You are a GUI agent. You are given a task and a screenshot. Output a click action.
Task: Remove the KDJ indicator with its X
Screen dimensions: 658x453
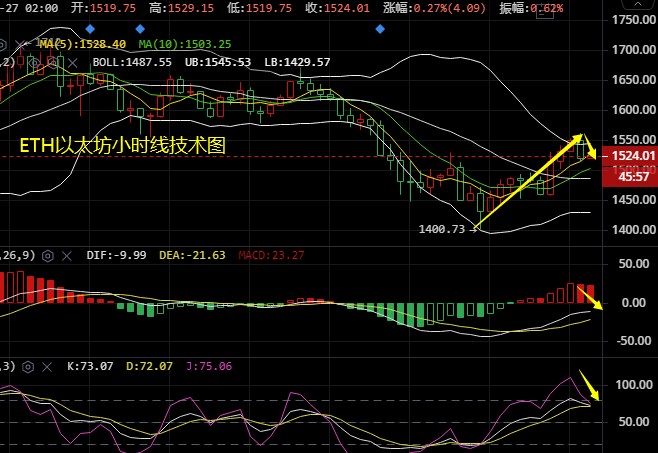tap(48, 367)
